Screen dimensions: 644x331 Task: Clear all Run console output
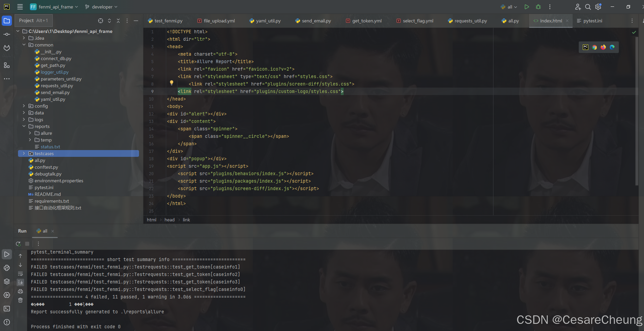pyautogui.click(x=20, y=300)
